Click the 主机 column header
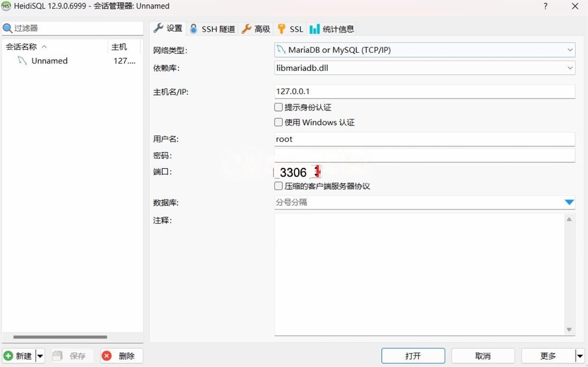This screenshot has height=367, width=588. pos(124,47)
